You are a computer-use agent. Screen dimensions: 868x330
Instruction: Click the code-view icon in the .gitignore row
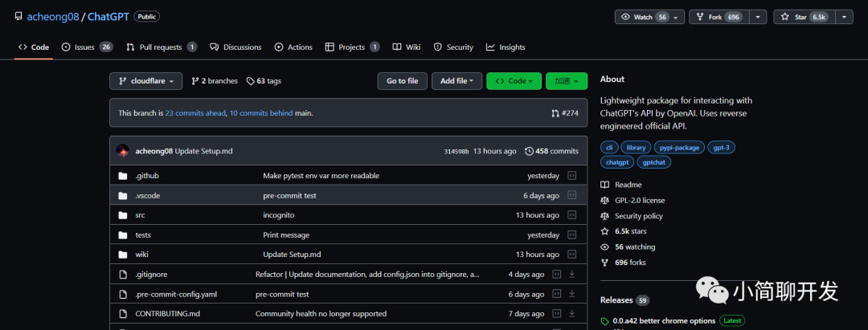(557, 274)
